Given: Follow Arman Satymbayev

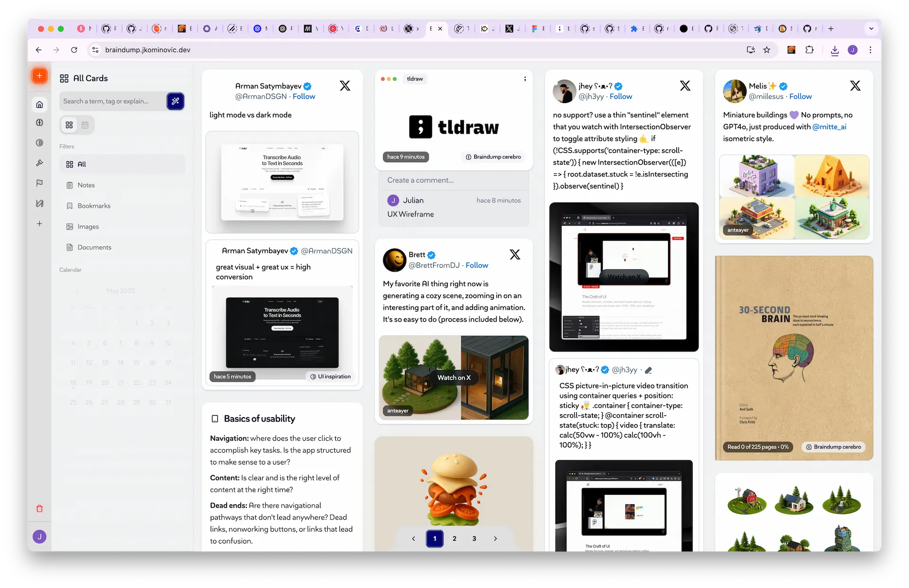Looking at the screenshot, I should click(x=303, y=97).
